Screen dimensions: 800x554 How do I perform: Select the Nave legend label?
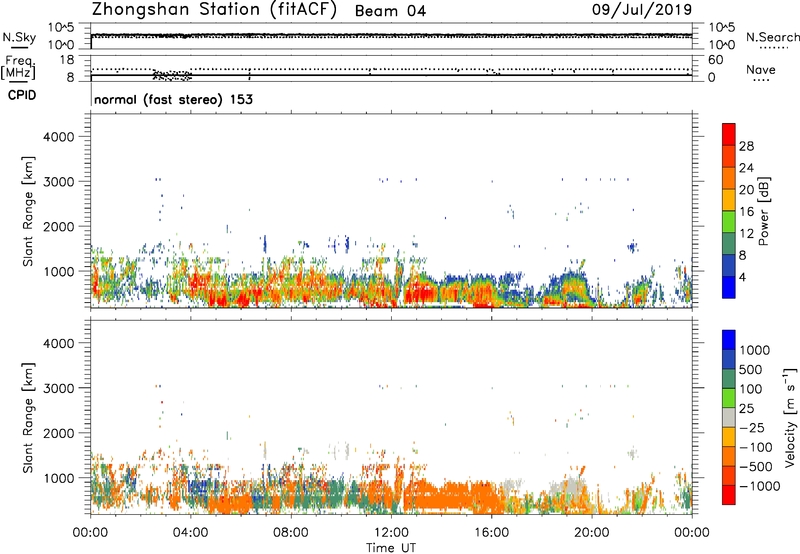click(761, 69)
